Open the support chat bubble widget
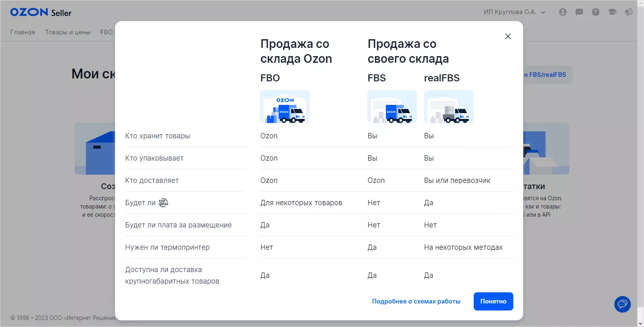Image resolution: width=644 pixels, height=327 pixels. [x=623, y=304]
